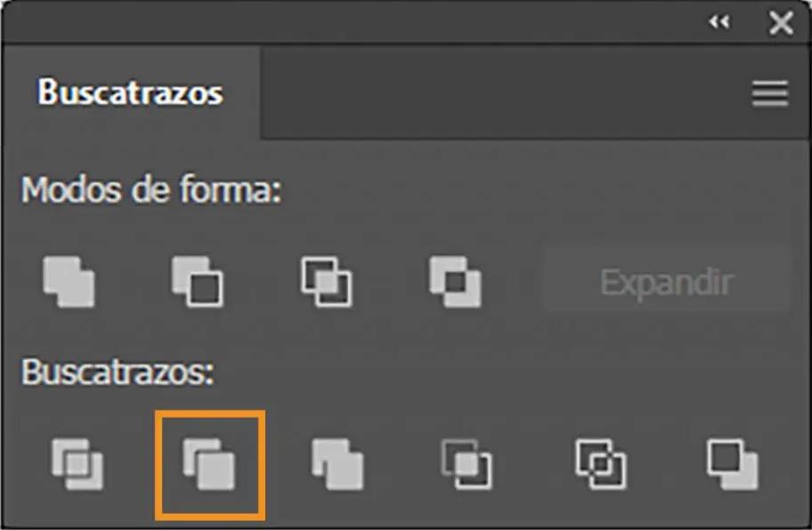Apply the Minus Back pathfinder

732,465
